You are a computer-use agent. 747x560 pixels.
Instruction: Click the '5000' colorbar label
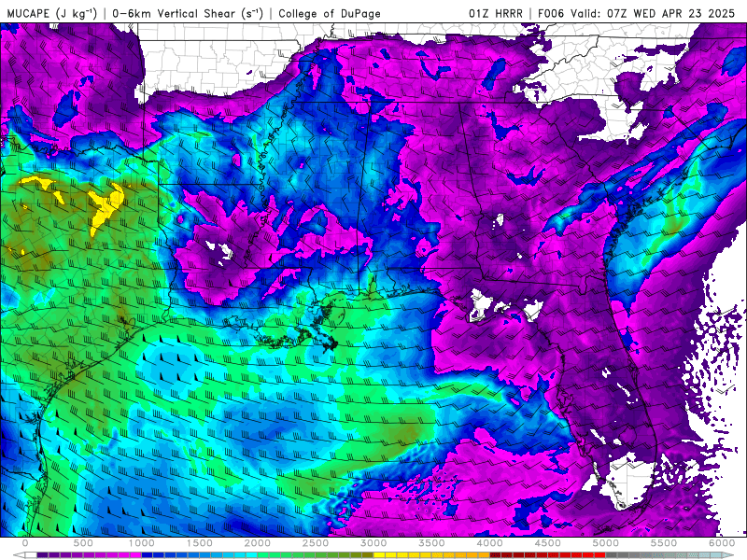[x=605, y=543]
